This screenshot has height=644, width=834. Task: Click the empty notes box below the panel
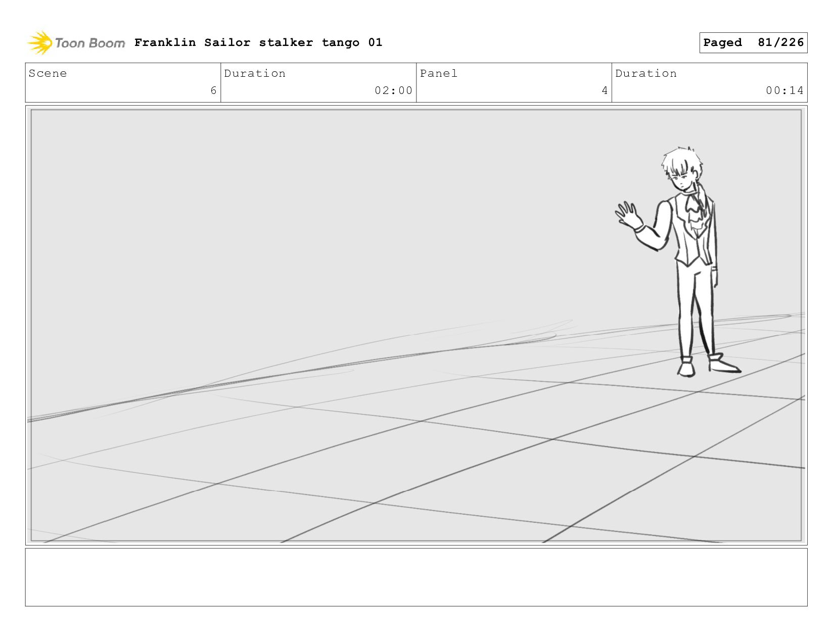click(416, 577)
